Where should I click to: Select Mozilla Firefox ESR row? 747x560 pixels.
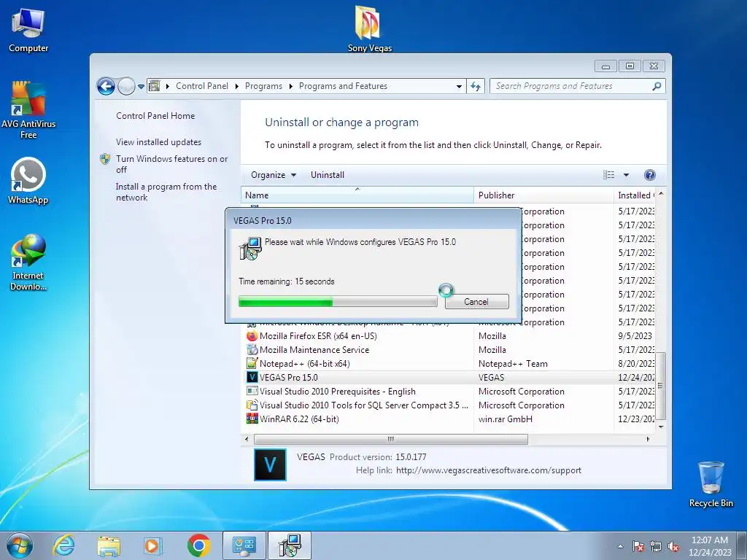(x=449, y=335)
